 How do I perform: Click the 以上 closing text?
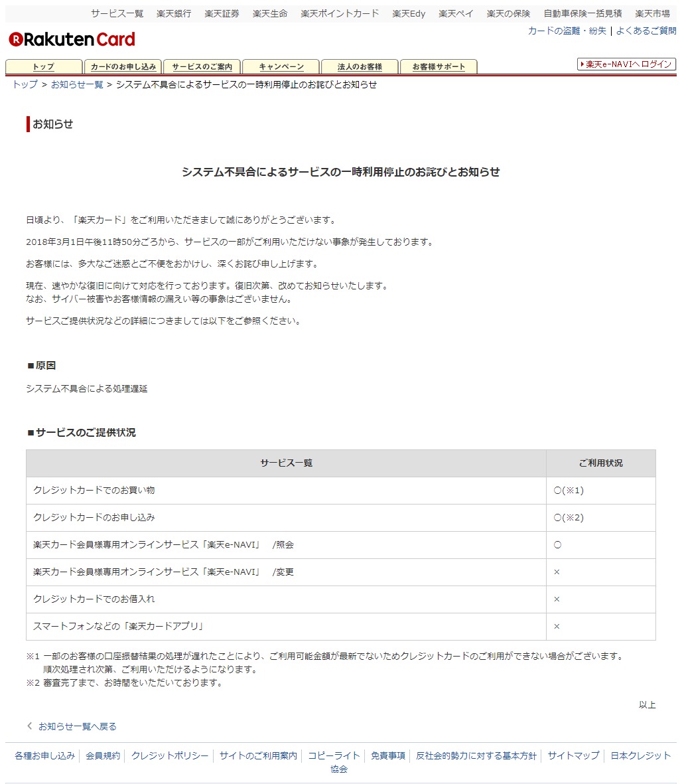pos(647,704)
